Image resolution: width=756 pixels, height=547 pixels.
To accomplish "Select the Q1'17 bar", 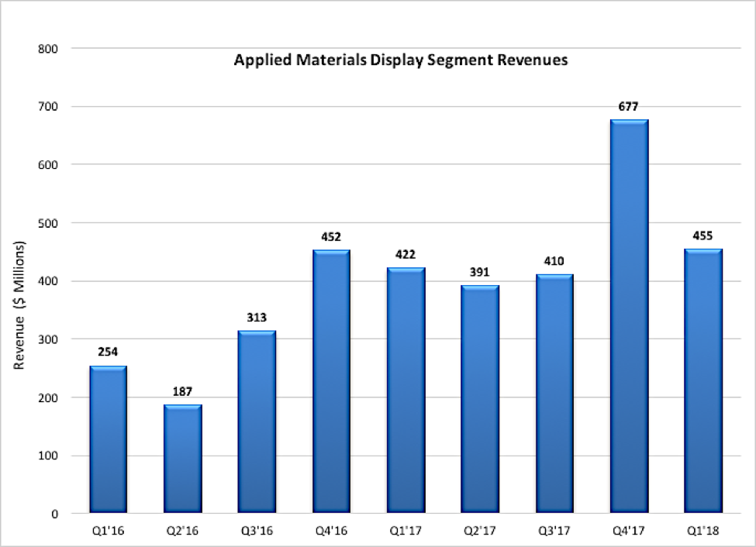I will coord(406,390).
